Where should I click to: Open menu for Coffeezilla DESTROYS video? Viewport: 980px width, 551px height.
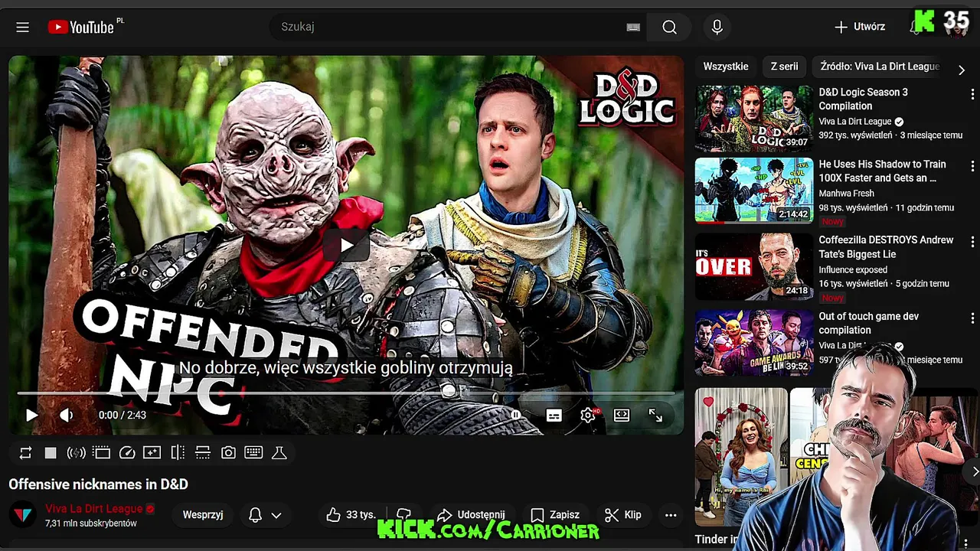[972, 241]
